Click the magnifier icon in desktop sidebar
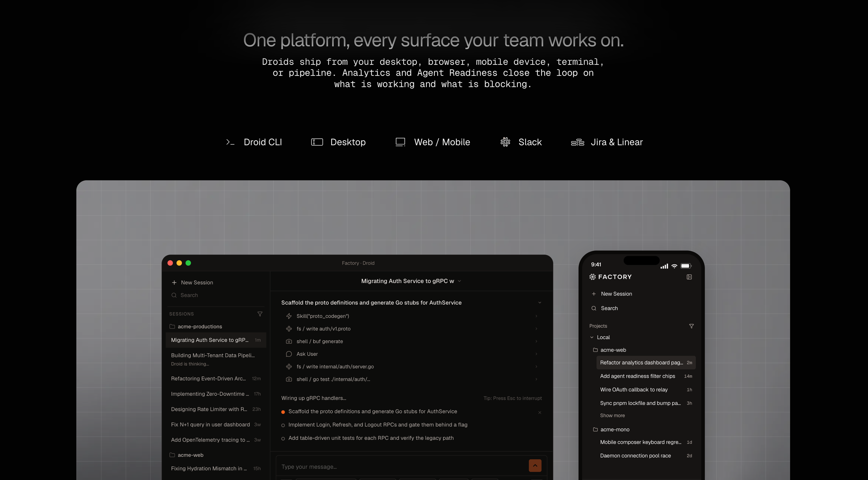Screen dimensions: 868x480 tap(174, 295)
